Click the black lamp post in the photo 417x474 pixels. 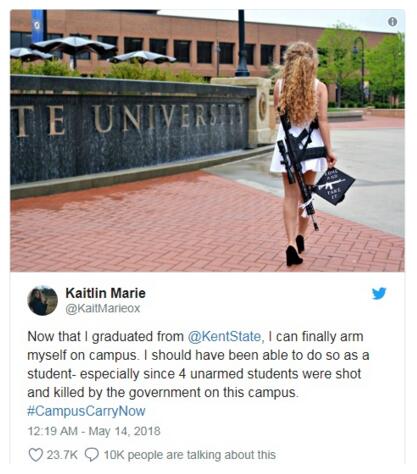click(x=242, y=43)
